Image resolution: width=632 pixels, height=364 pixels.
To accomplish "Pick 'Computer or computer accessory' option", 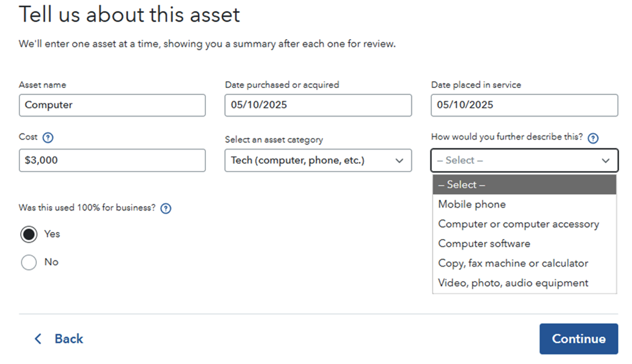I will (518, 224).
